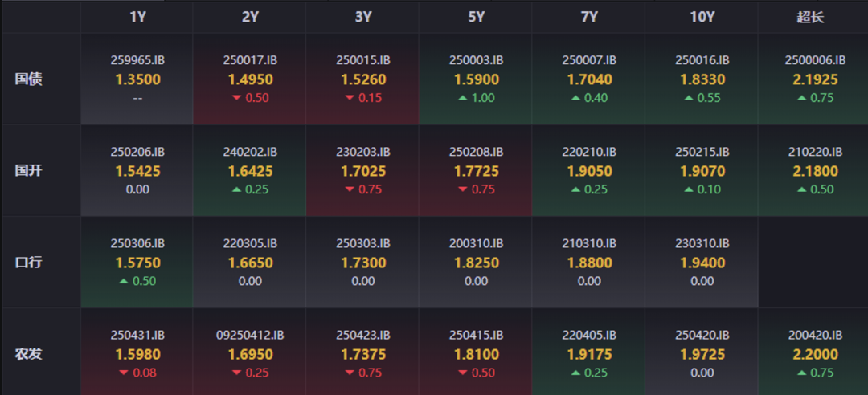
Task: Click the 农发 row label
Action: pos(29,354)
